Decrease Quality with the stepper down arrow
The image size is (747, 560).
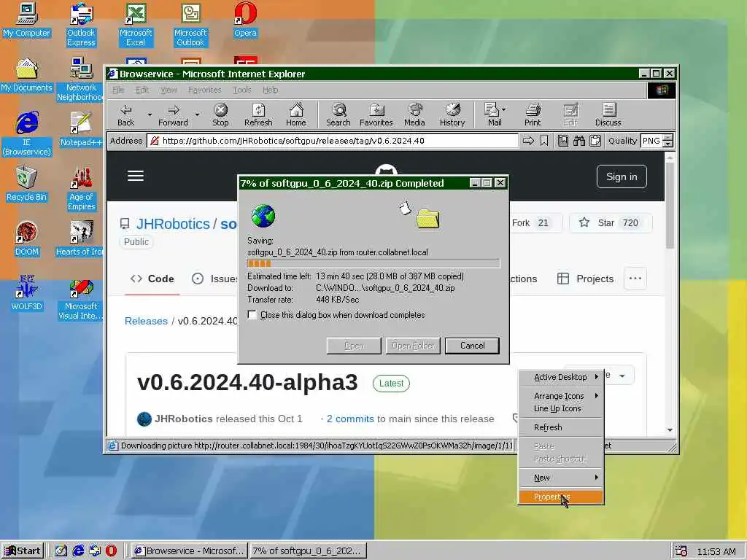(x=668, y=144)
